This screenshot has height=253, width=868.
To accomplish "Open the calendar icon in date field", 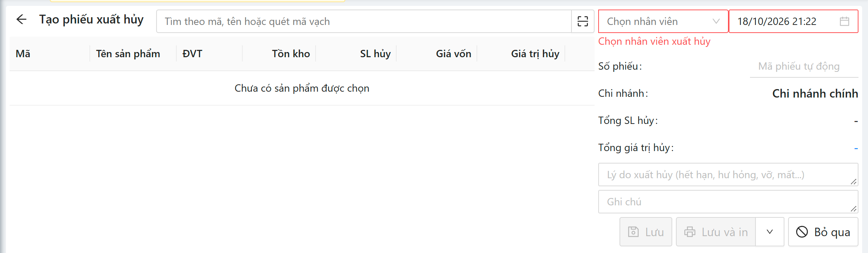I will [x=845, y=21].
